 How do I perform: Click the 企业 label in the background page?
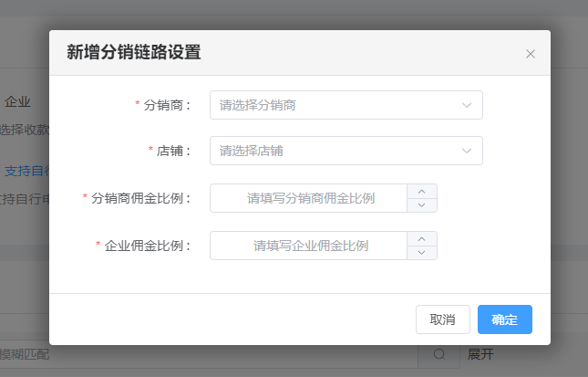(17, 101)
